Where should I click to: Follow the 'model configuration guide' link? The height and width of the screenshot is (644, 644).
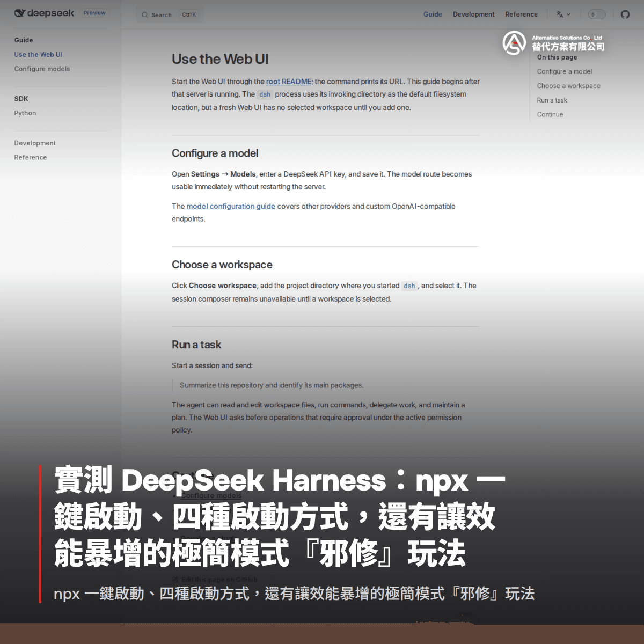[x=231, y=206]
